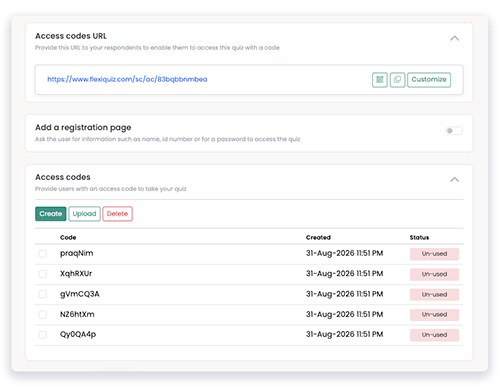Click the created date in the Qy0QA4p row
The width and height of the screenshot is (500, 387).
tap(345, 334)
